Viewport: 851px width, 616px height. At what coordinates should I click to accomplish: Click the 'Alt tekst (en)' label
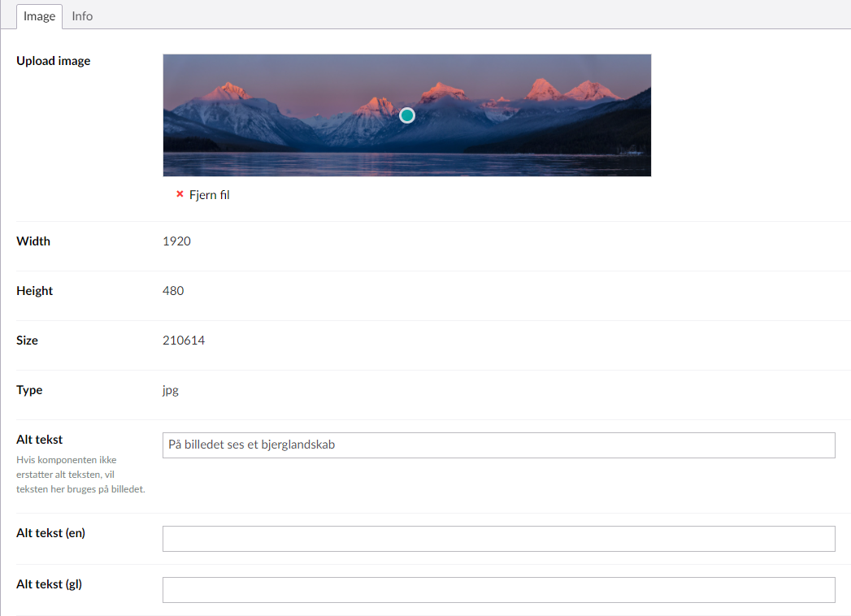click(50, 533)
